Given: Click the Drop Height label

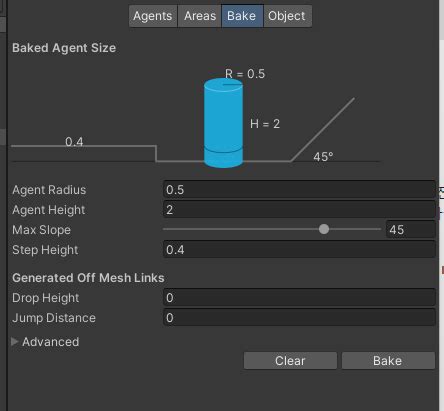Looking at the screenshot, I should pos(45,298).
